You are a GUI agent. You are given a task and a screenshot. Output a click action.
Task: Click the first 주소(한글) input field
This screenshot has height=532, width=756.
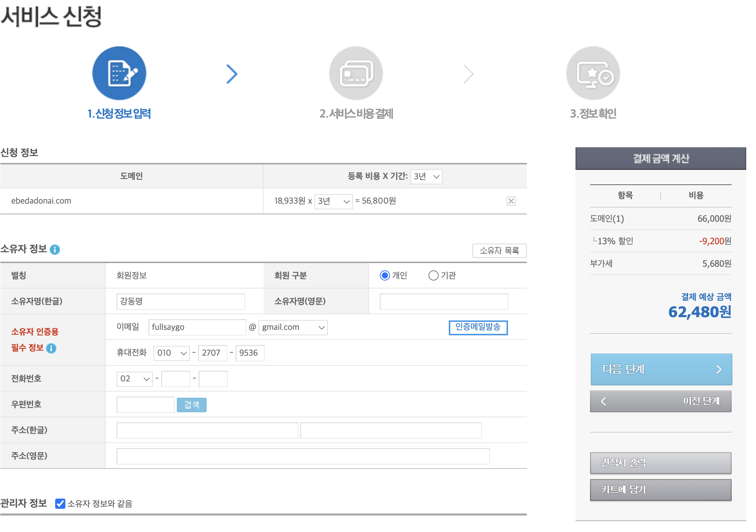[x=207, y=431]
